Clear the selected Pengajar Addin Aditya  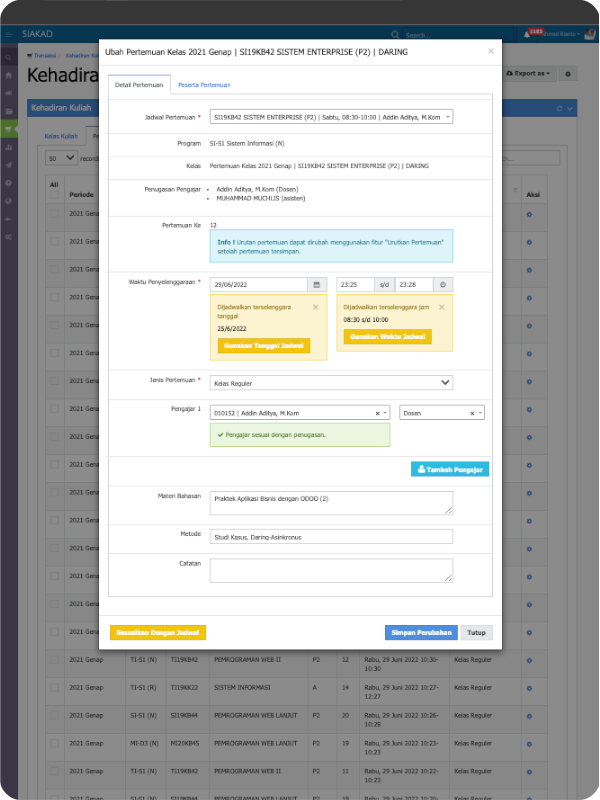pyautogui.click(x=378, y=413)
